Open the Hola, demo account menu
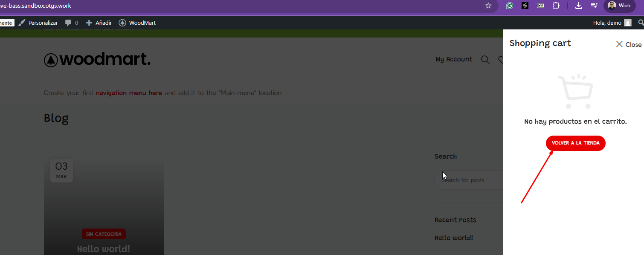 pyautogui.click(x=612, y=23)
